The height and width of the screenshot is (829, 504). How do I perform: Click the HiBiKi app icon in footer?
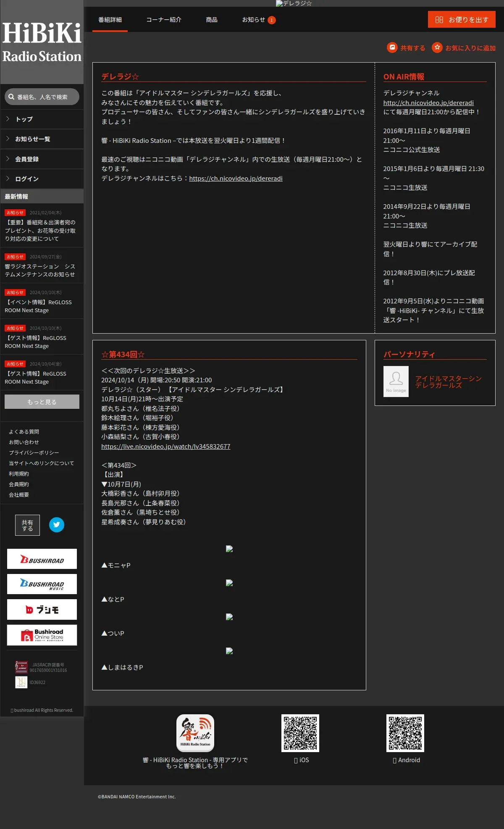(x=195, y=733)
